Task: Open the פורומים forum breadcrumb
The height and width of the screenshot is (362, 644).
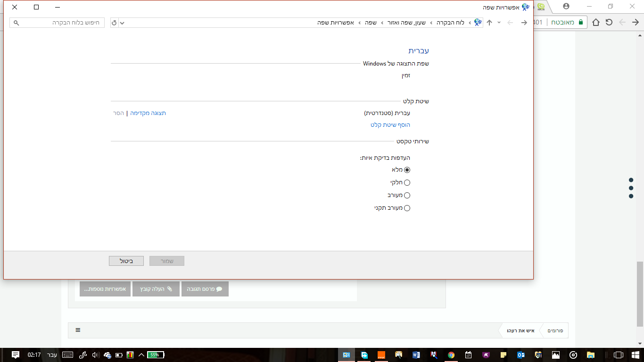Action: pyautogui.click(x=556, y=330)
